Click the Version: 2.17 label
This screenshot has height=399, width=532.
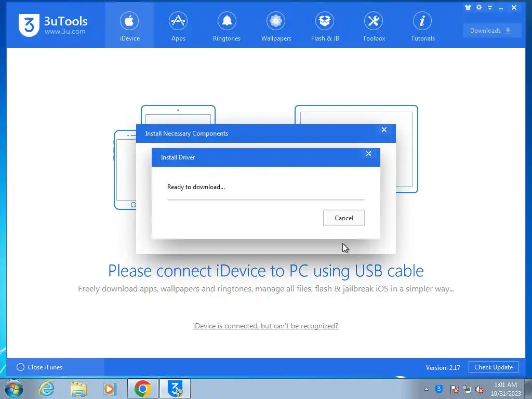point(443,367)
